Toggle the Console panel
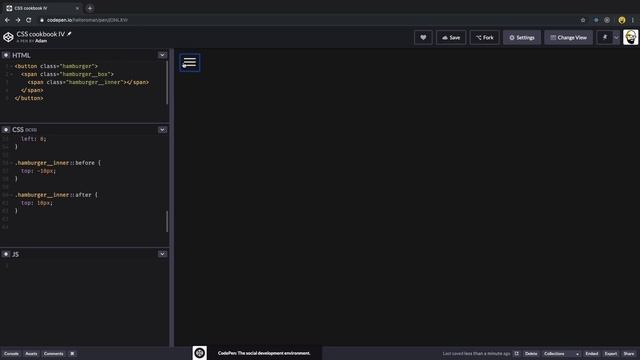 pos(11,354)
